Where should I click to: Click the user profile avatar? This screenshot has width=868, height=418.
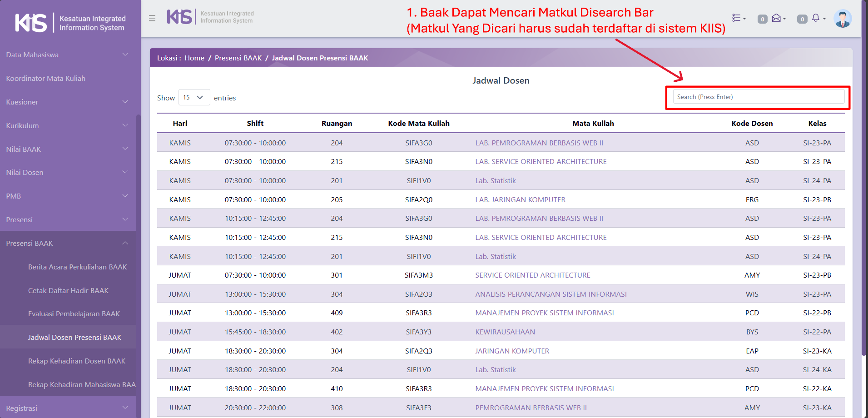click(843, 19)
